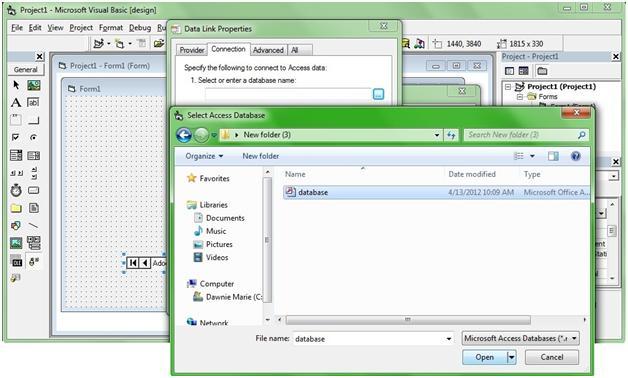
Task: Open Pictures in the navigation pane
Action: [x=219, y=244]
